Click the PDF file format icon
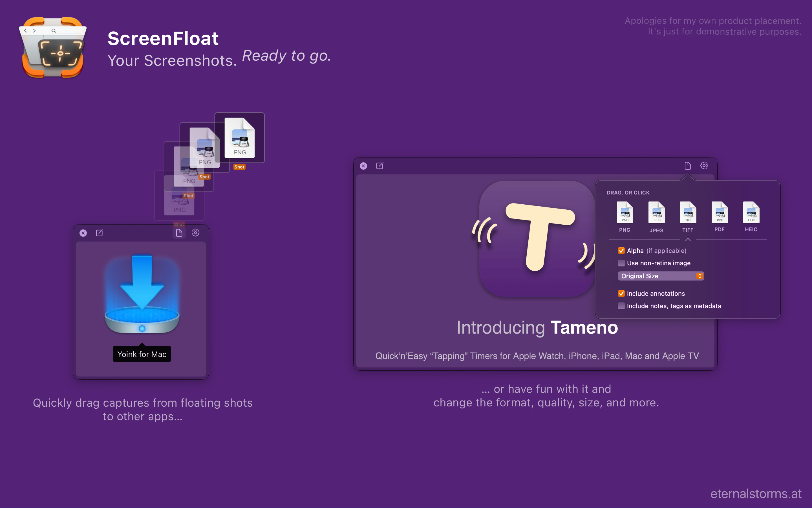This screenshot has width=812, height=508. click(x=720, y=212)
